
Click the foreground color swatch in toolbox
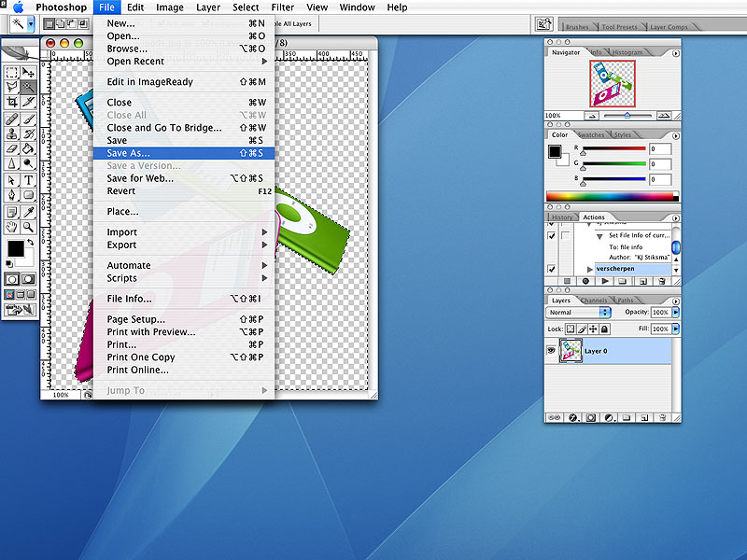(15, 249)
